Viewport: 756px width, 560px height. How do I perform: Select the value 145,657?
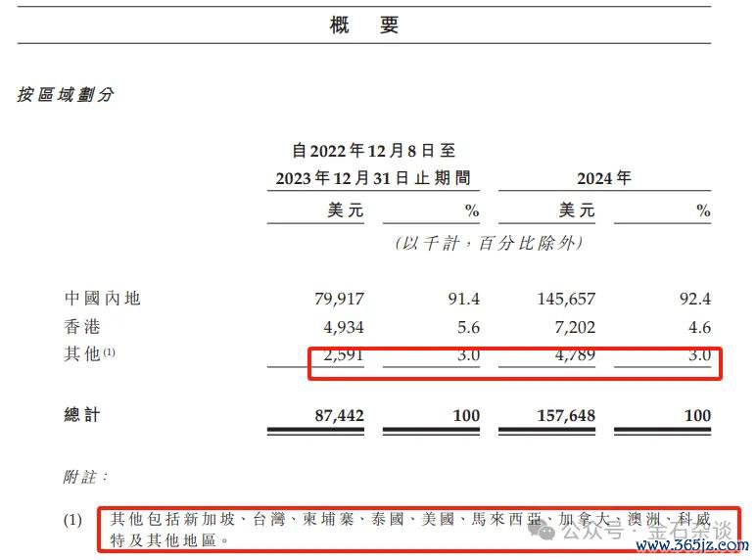566,300
